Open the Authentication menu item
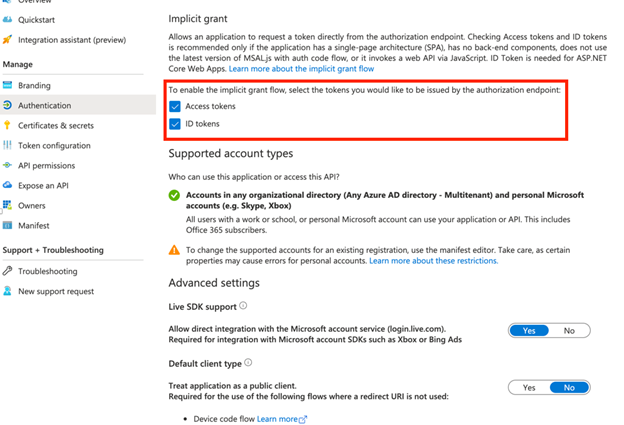Viewport: 624px width, 425px height. point(44,106)
